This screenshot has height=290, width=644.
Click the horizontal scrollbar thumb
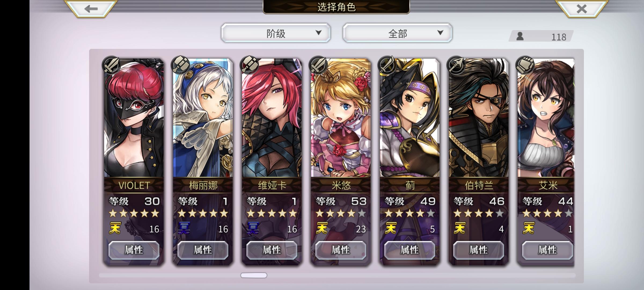(254, 275)
